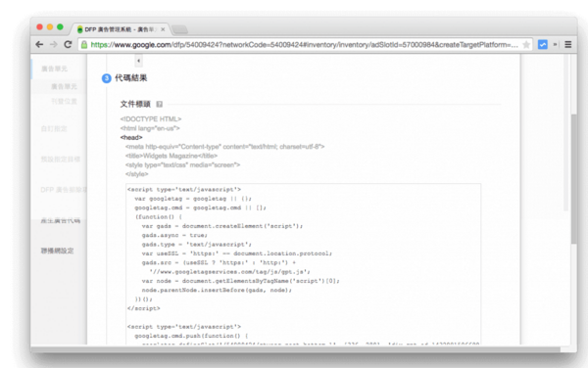Click the help icon beside 文件標頭
Screen dimensions: 588x368
click(x=160, y=104)
